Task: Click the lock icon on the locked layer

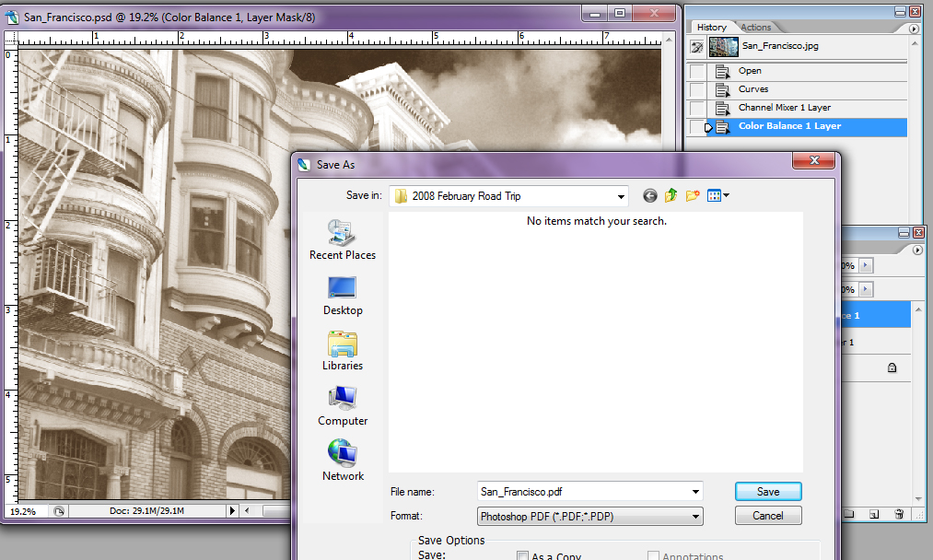Action: pos(892,367)
